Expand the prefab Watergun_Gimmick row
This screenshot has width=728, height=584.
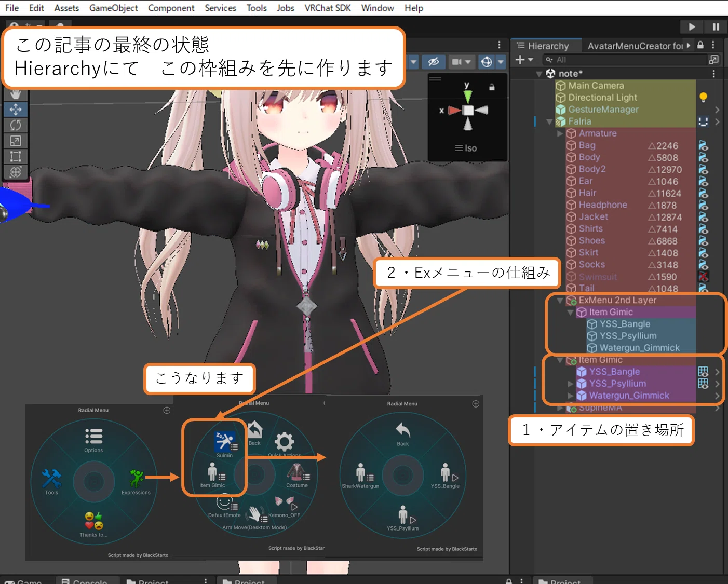tap(570, 396)
